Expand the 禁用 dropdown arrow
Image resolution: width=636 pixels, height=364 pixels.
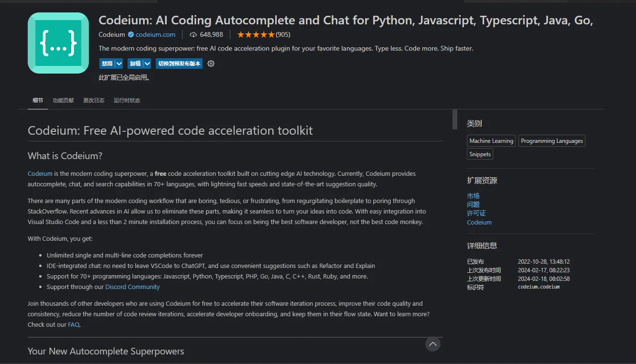point(119,64)
